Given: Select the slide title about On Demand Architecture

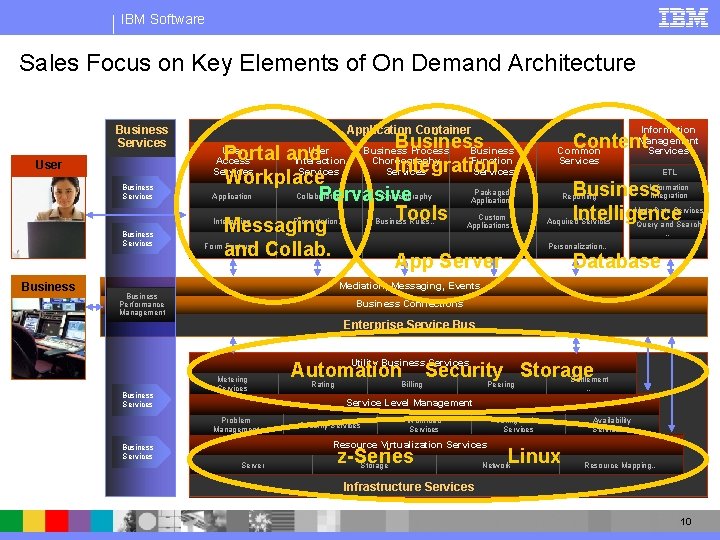Looking at the screenshot, I should tap(327, 62).
